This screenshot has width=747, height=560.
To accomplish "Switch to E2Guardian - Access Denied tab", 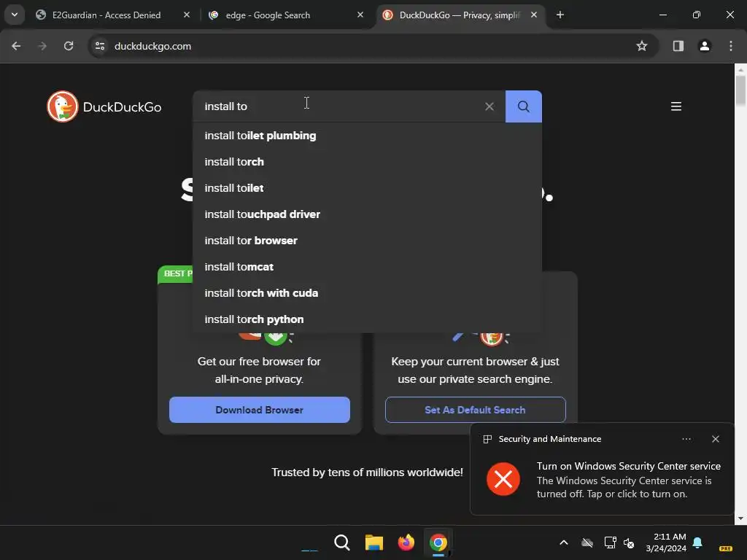I will [x=107, y=15].
